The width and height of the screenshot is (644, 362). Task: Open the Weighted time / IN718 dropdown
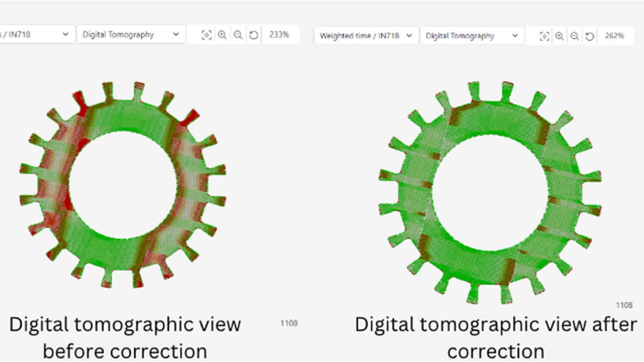click(365, 36)
